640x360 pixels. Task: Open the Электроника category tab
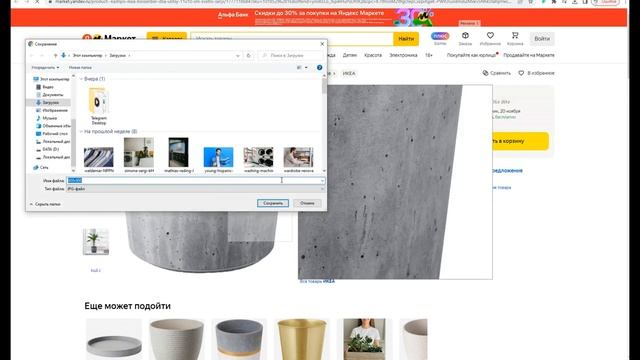coord(403,55)
